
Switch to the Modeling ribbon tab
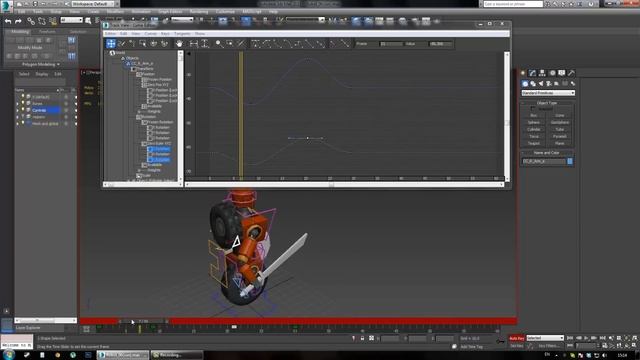click(x=20, y=31)
